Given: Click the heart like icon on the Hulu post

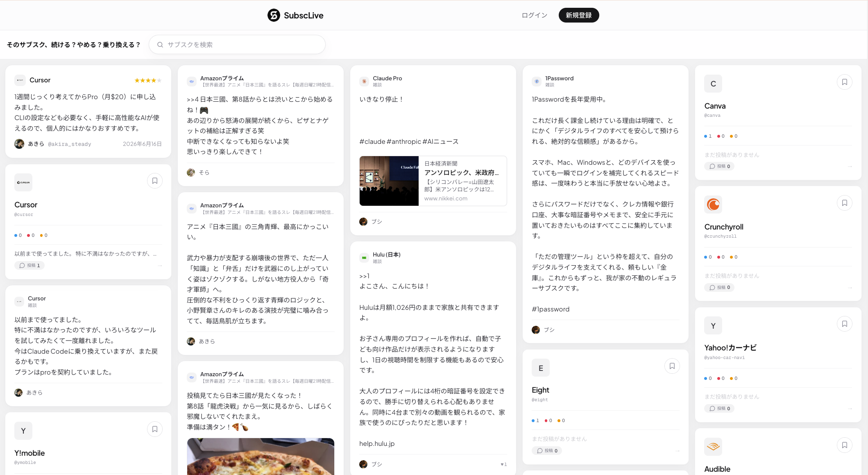Looking at the screenshot, I should [x=502, y=464].
